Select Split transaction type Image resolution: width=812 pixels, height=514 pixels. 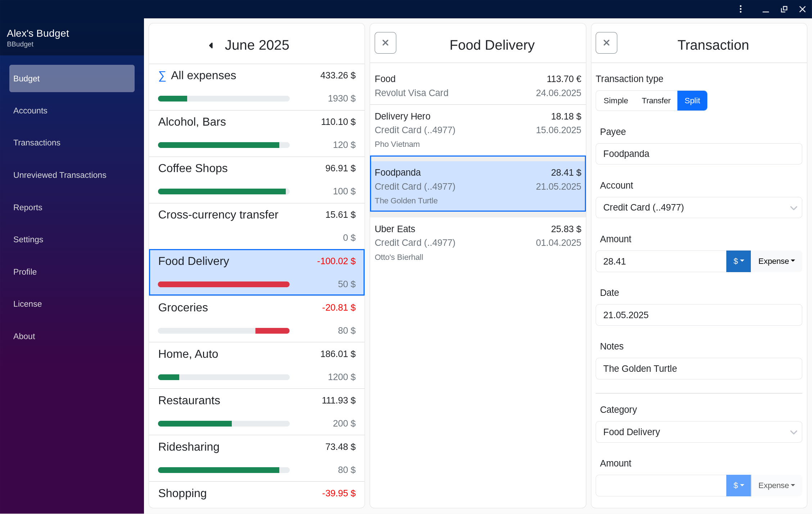click(692, 101)
